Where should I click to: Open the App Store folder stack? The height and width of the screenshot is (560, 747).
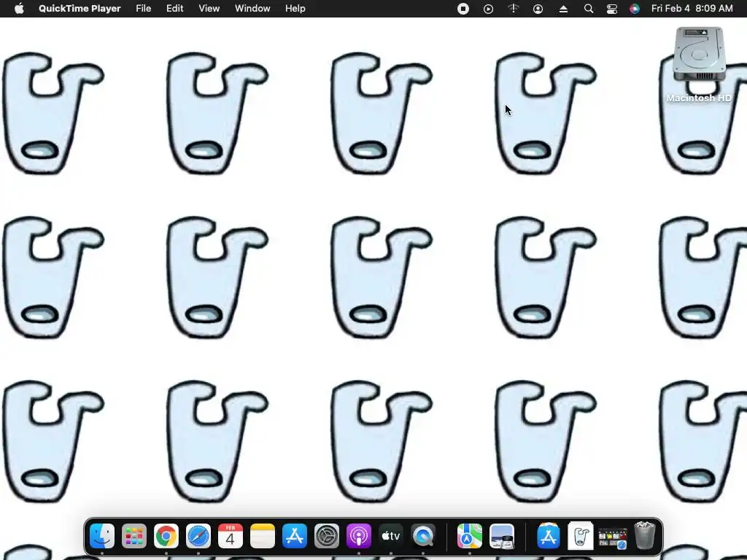(549, 536)
